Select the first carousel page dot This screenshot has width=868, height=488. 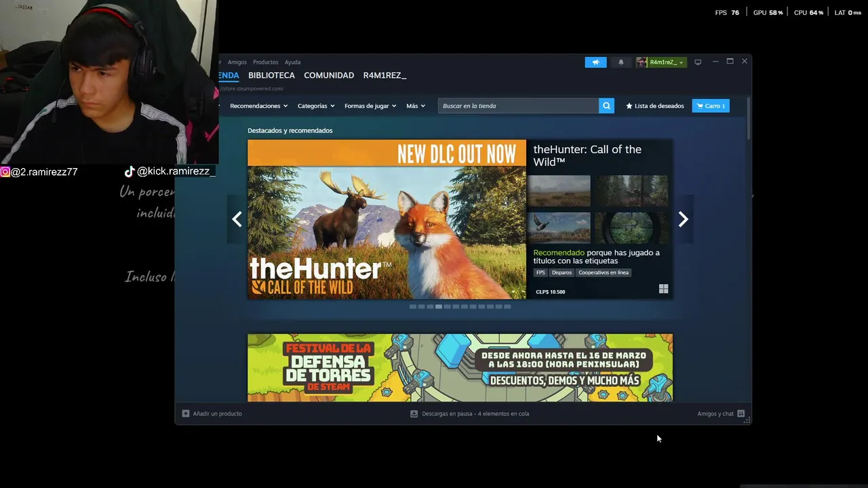click(413, 306)
